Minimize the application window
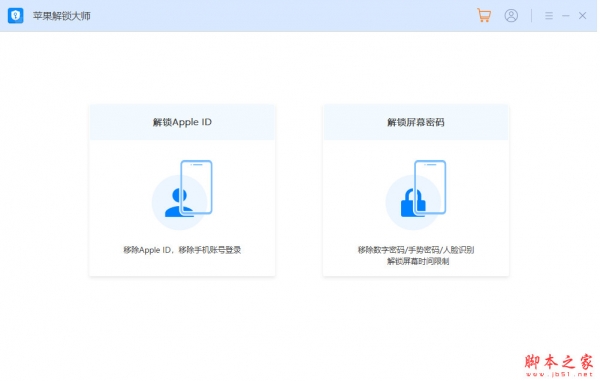Viewport: 600px width, 381px height. (566, 16)
